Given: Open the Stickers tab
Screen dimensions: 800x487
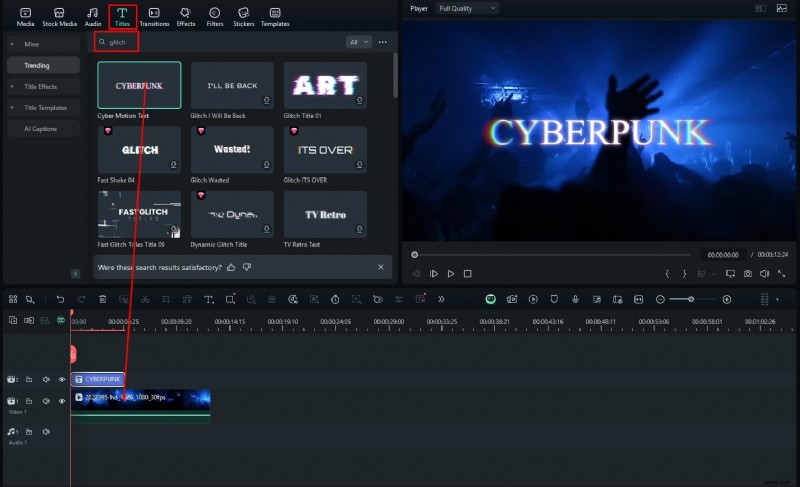Looking at the screenshot, I should coord(243,16).
